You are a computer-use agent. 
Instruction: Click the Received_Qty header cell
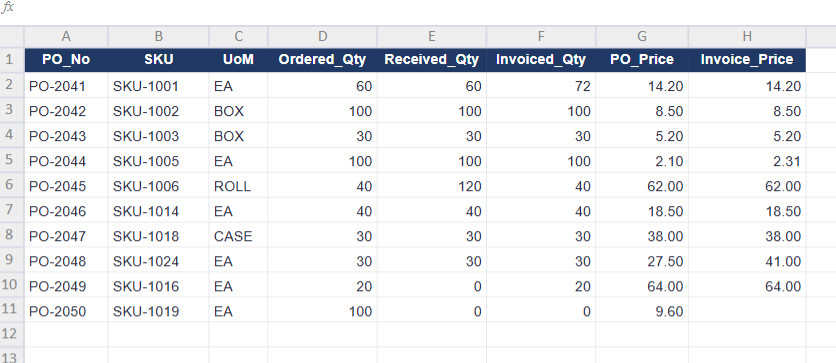(432, 60)
